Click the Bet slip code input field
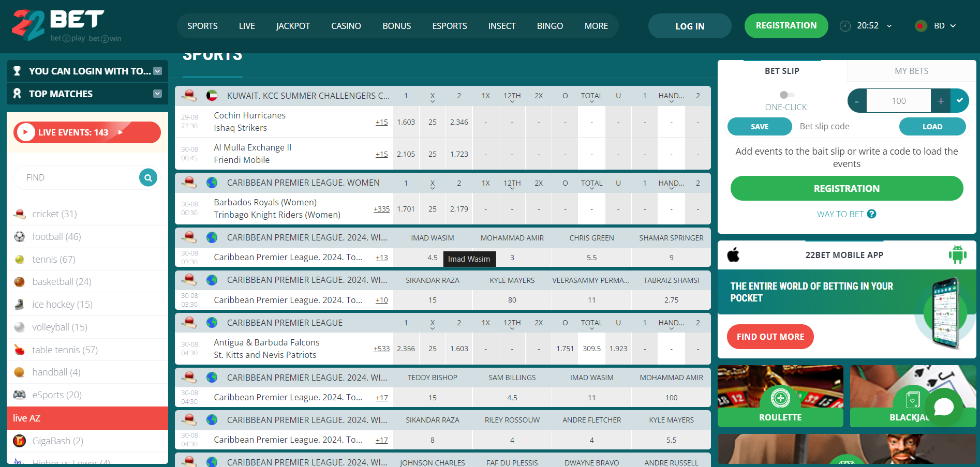This screenshot has width=980, height=467. pyautogui.click(x=845, y=126)
